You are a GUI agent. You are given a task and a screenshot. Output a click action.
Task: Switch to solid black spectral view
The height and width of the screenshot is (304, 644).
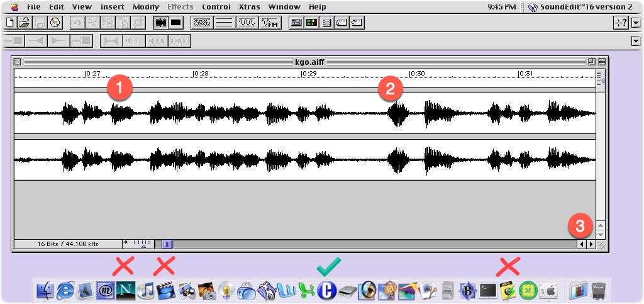[x=176, y=23]
